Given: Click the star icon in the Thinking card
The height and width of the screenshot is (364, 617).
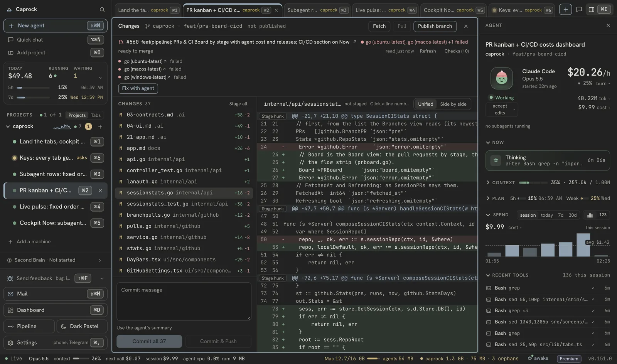Looking at the screenshot, I should pos(496,160).
